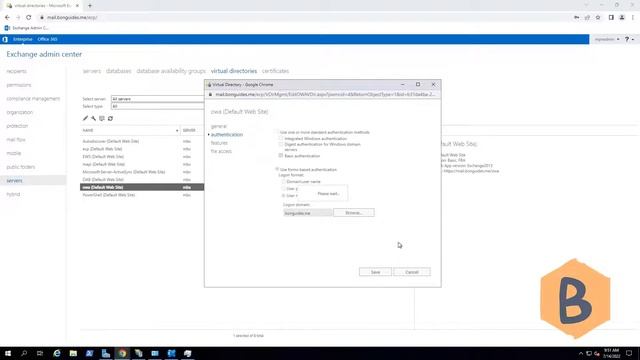This screenshot has height=360, width=640.
Task: Select the EWS (Default Web Site) row
Action: (x=142, y=157)
